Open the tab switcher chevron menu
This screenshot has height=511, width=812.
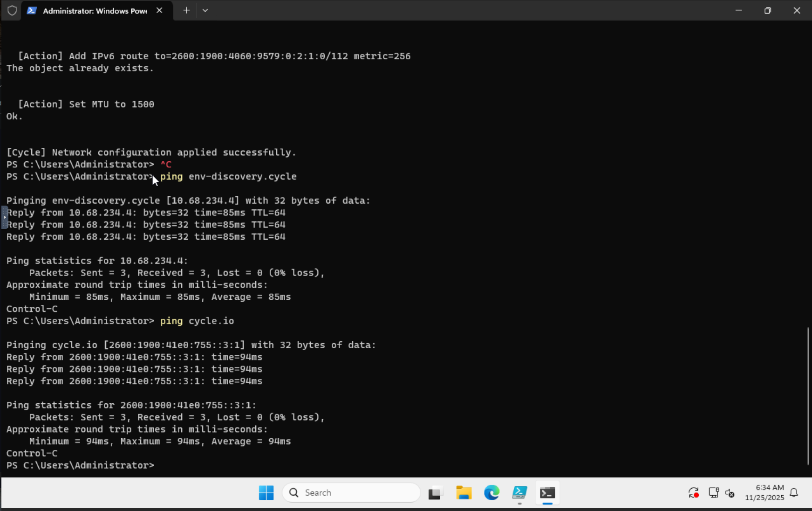coord(205,10)
